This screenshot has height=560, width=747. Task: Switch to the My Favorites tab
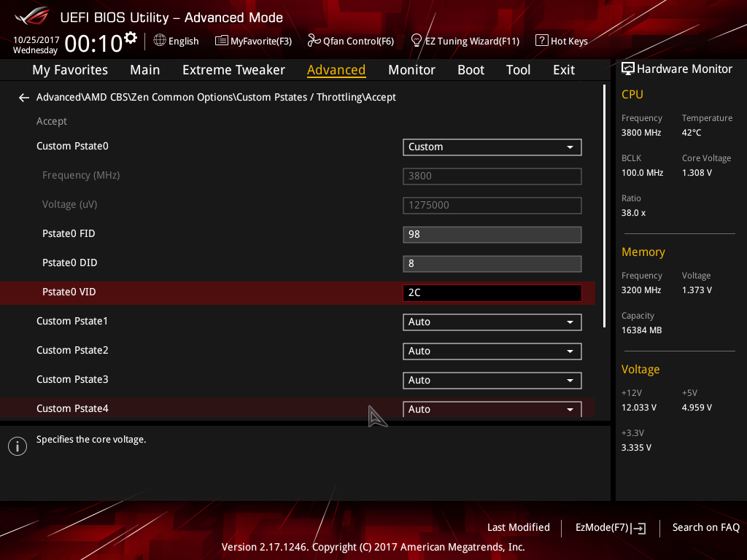tap(70, 70)
